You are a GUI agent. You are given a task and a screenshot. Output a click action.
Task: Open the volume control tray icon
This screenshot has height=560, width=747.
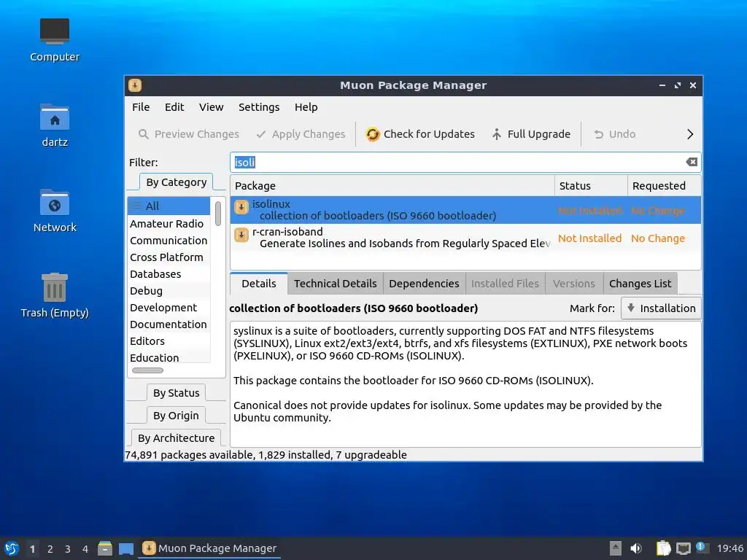(x=636, y=548)
